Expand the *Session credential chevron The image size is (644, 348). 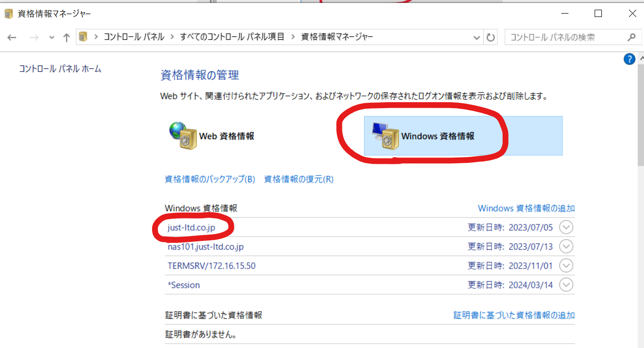pos(566,285)
